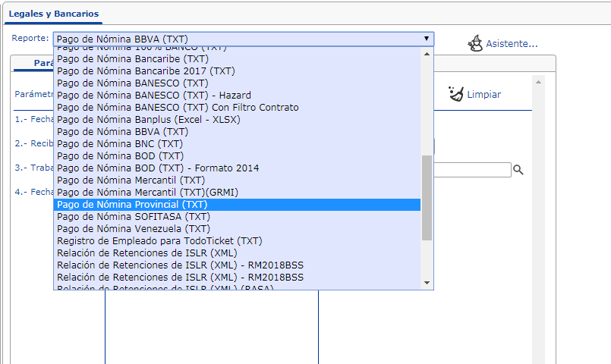This screenshot has width=611, height=364.
Task: Pick Pago de Nómina Mercantil (TXT)(GRMI)
Action: (237, 193)
